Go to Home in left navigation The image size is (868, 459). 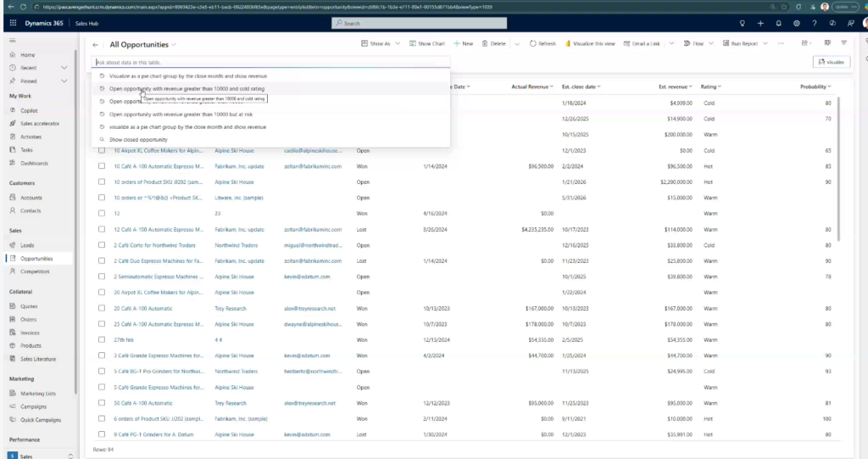(27, 55)
